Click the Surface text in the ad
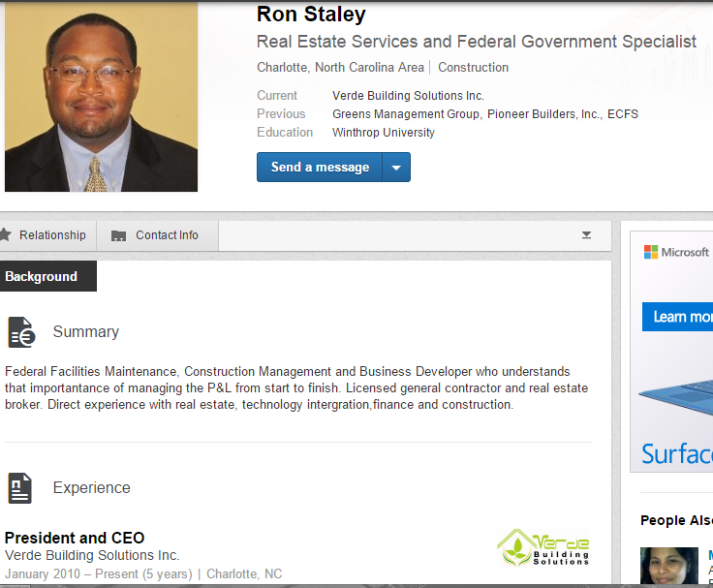713x588 pixels. coord(677,454)
